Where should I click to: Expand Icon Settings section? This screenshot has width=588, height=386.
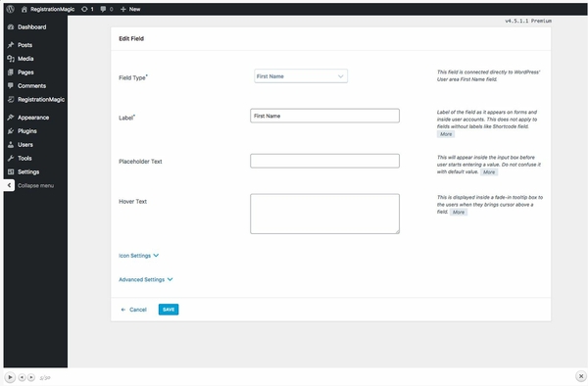pos(139,256)
